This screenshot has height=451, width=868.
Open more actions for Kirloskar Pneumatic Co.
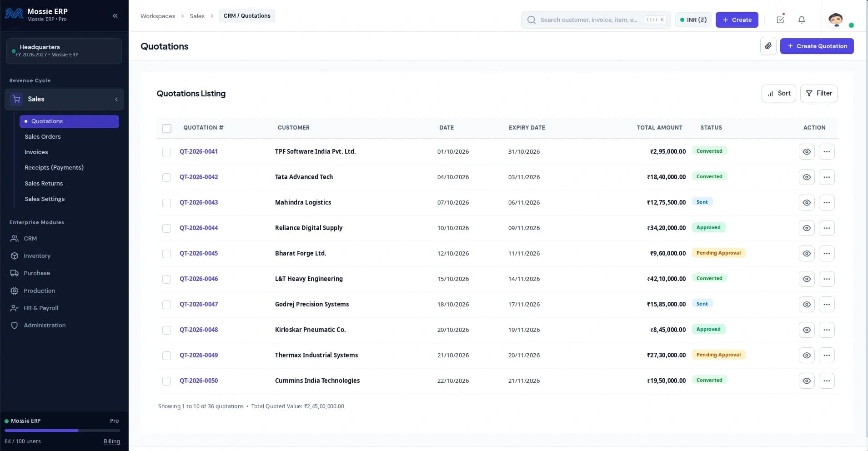coord(827,330)
